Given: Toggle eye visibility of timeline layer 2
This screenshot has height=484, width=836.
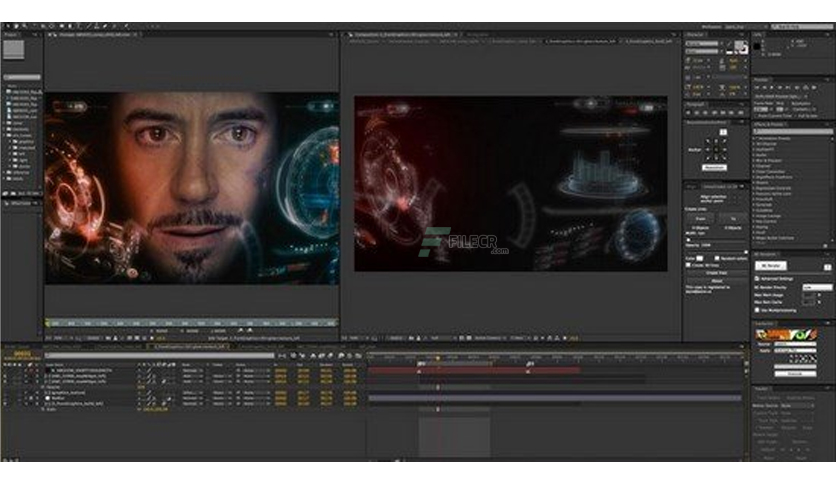Looking at the screenshot, I should [5, 376].
